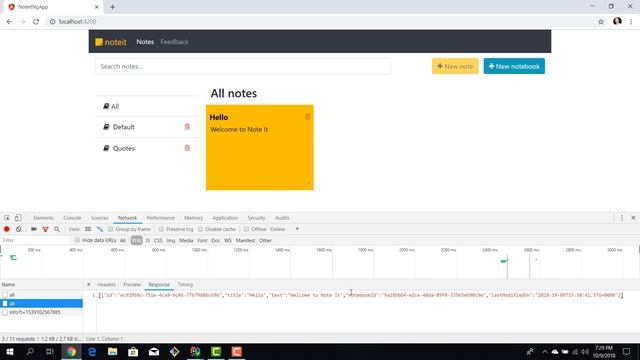Screen dimensions: 640x360
Task: Click the Search notes input field
Action: 243,66
